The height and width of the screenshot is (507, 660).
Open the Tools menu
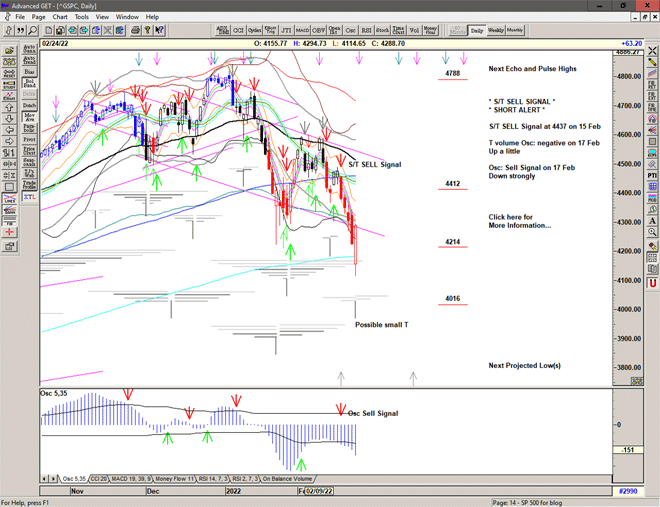pos(82,17)
